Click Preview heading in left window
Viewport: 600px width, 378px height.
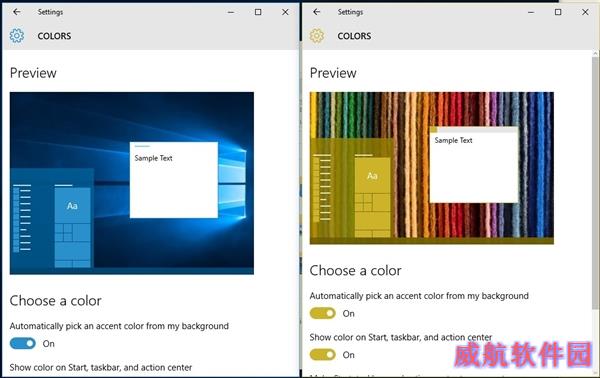click(x=33, y=73)
